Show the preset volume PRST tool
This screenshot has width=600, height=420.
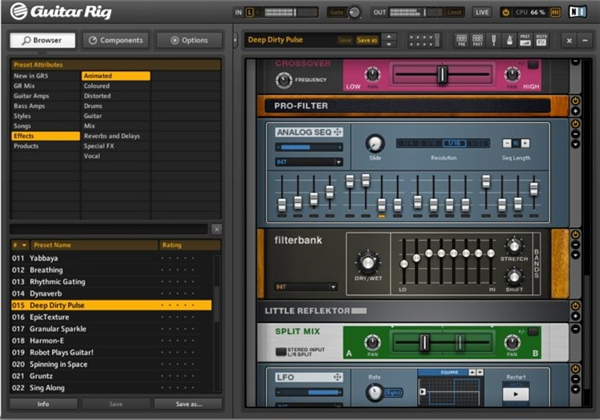coord(525,40)
